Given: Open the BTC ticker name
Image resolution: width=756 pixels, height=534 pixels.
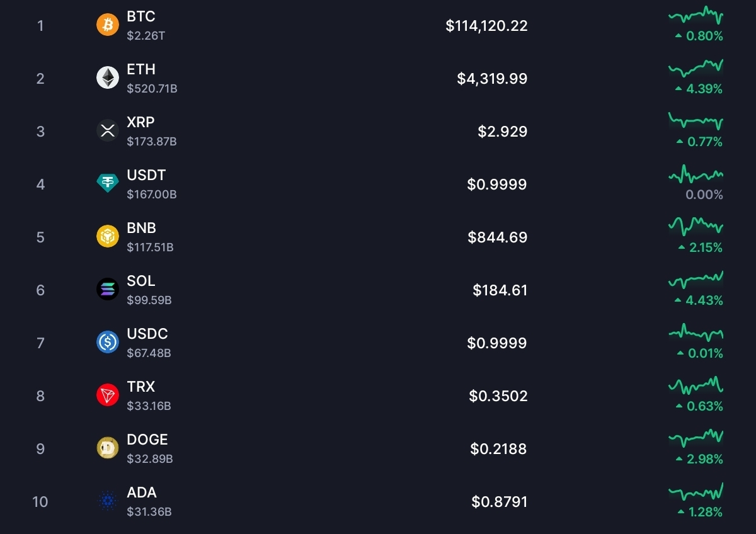Looking at the screenshot, I should tap(141, 16).
